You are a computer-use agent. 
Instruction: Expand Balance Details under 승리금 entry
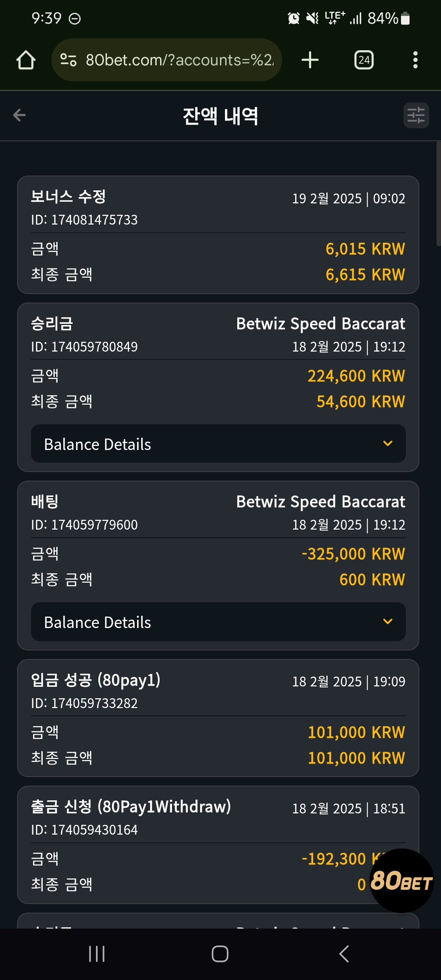(x=218, y=444)
